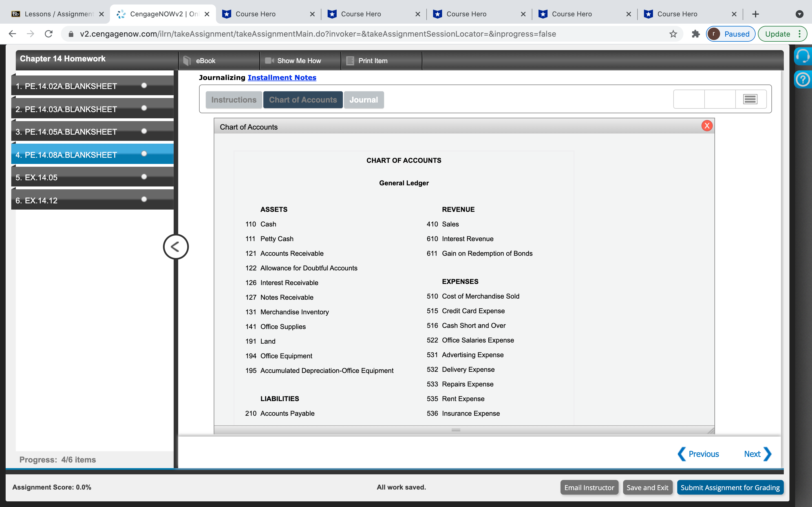Select the middle layout view button

[720, 99]
